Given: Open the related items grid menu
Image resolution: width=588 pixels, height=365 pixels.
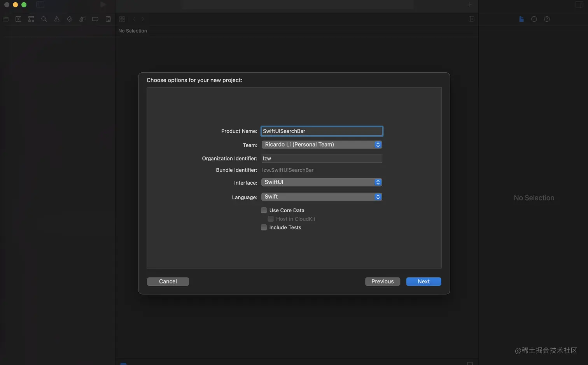Looking at the screenshot, I should pos(122,19).
